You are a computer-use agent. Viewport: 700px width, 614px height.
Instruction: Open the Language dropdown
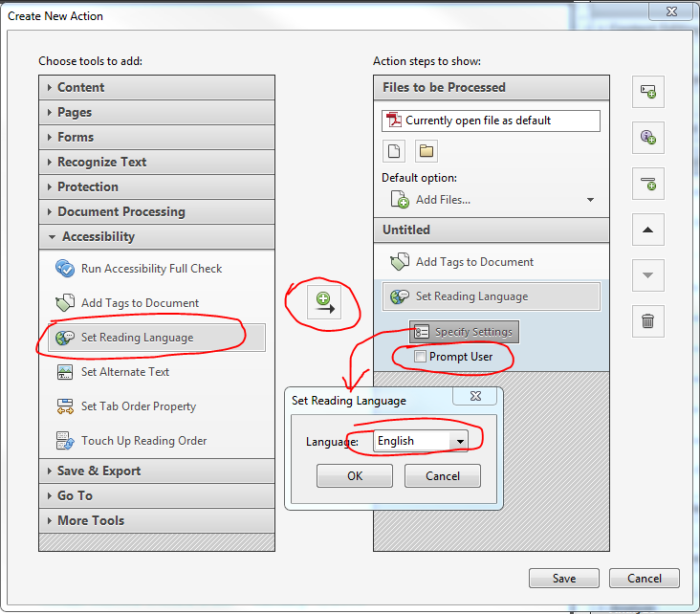point(460,441)
